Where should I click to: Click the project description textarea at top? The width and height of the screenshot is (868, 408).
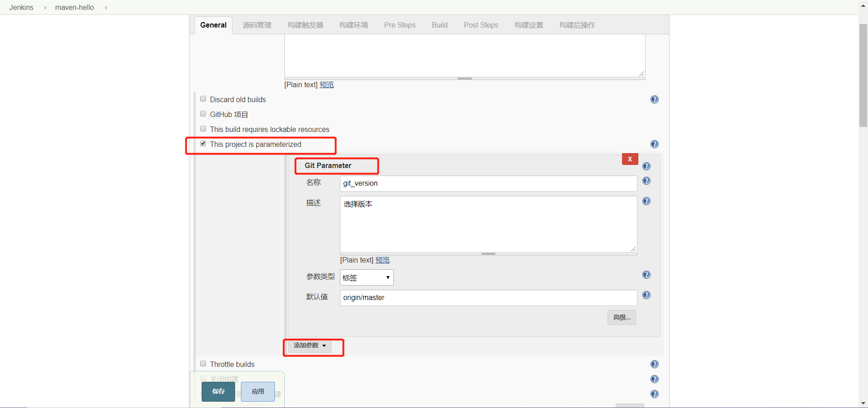[x=465, y=56]
